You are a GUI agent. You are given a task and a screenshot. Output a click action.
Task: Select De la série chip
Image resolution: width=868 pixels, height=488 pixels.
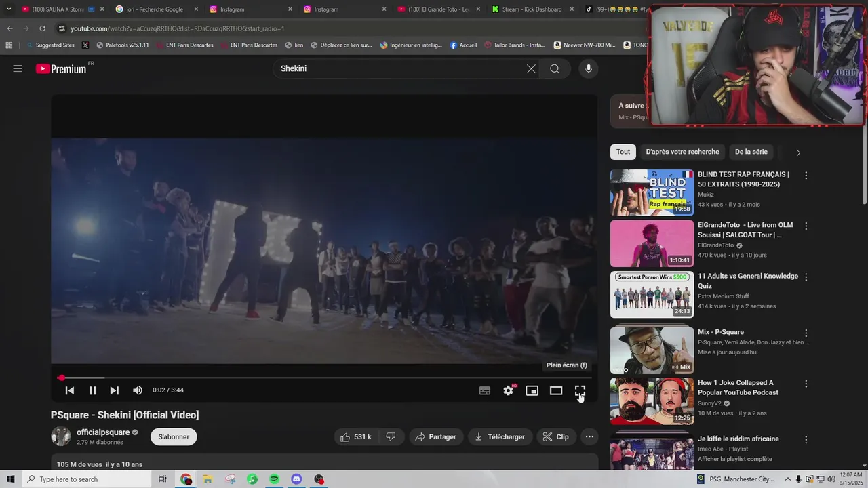point(751,152)
